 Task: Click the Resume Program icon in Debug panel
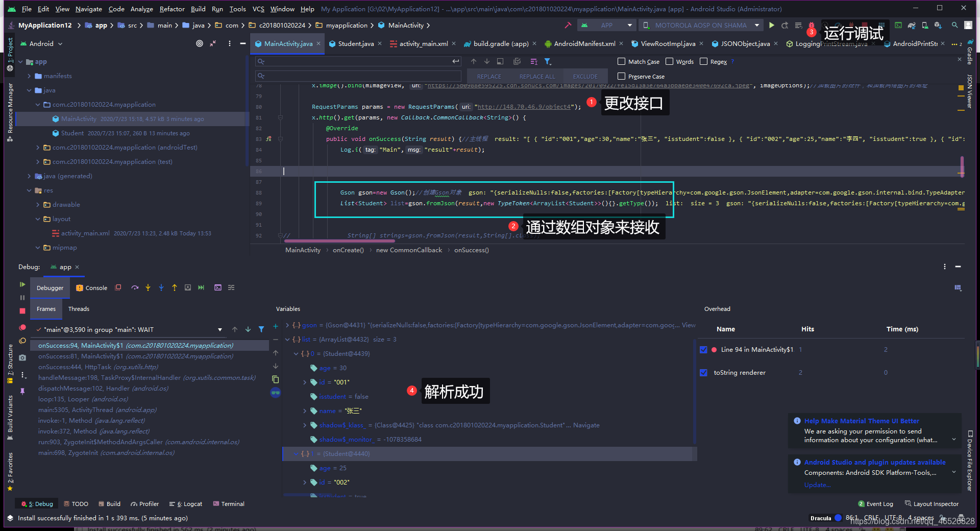tap(22, 284)
